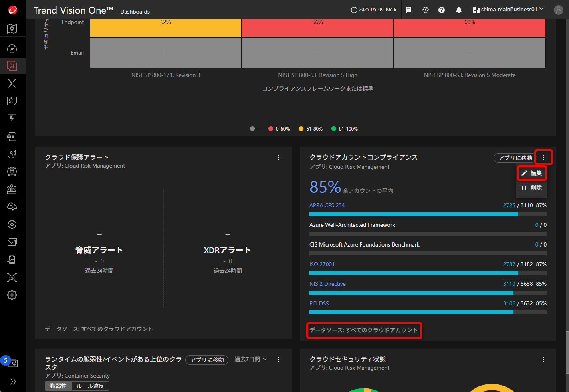Open the mobile device sidebar icon
This screenshot has height=392, width=569.
click(12, 260)
